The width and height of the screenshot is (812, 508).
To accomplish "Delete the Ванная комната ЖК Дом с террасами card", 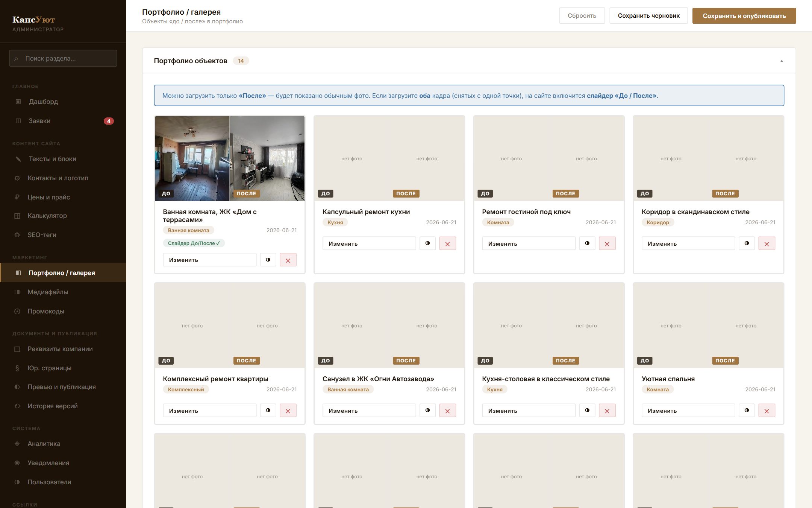I will [x=288, y=260].
